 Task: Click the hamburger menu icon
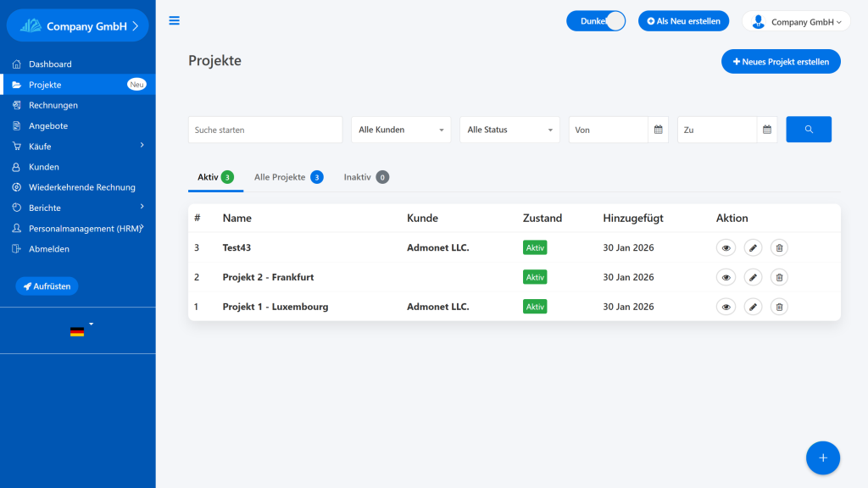(175, 20)
